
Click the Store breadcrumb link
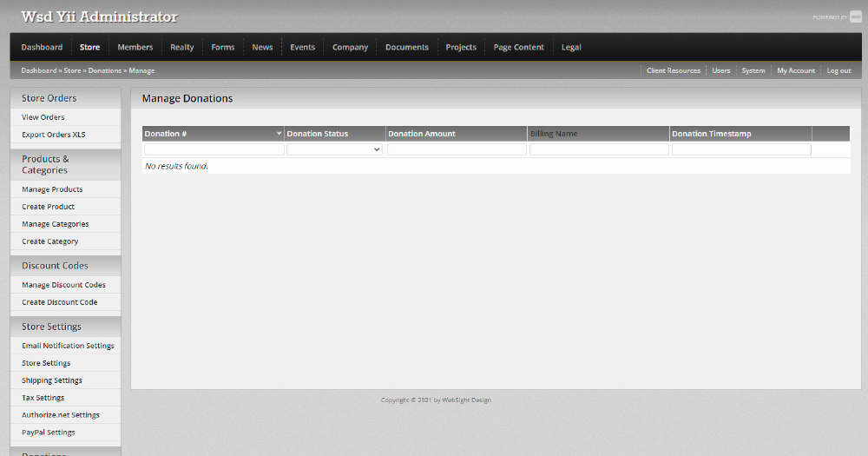[72, 70]
